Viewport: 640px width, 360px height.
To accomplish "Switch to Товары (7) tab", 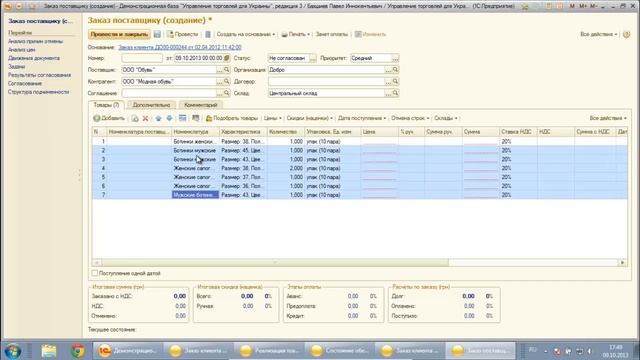I will [106, 105].
